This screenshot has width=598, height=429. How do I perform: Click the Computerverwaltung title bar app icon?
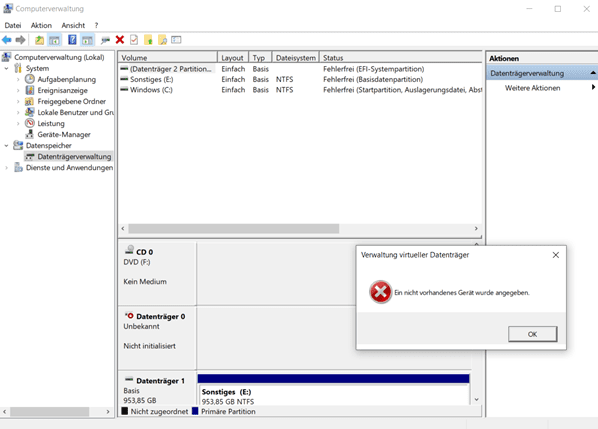[x=8, y=8]
